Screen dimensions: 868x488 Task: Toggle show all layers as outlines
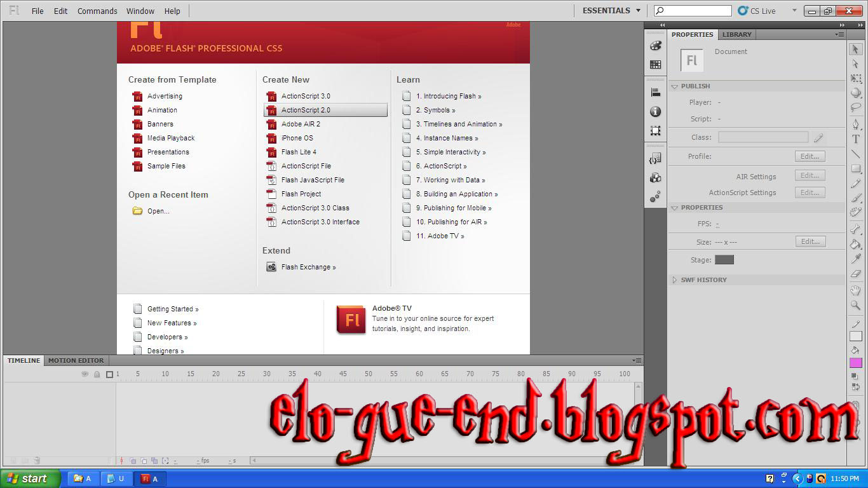point(109,374)
